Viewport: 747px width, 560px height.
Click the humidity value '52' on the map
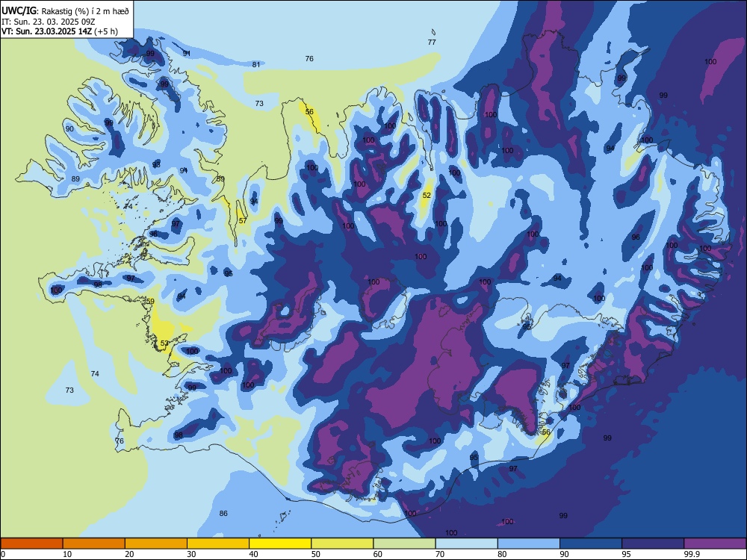[x=427, y=195]
